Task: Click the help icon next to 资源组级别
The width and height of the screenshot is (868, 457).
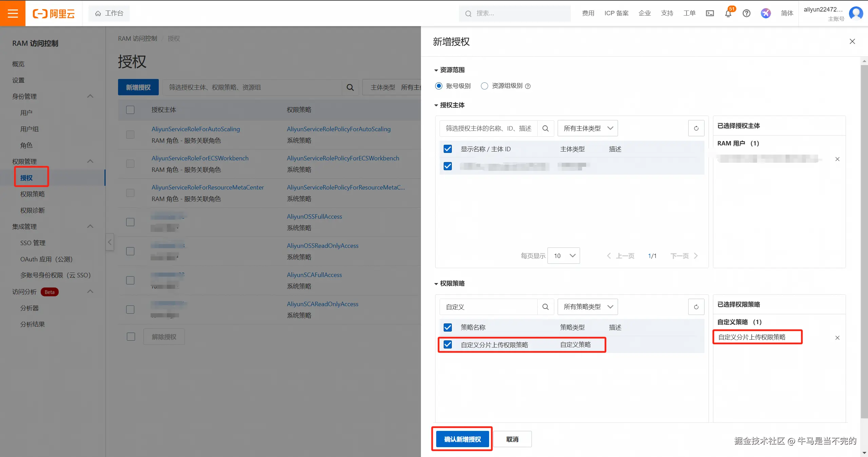Action: [528, 86]
